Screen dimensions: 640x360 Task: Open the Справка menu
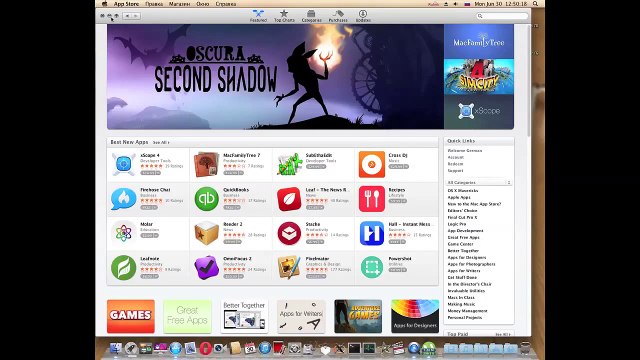[x=226, y=4]
